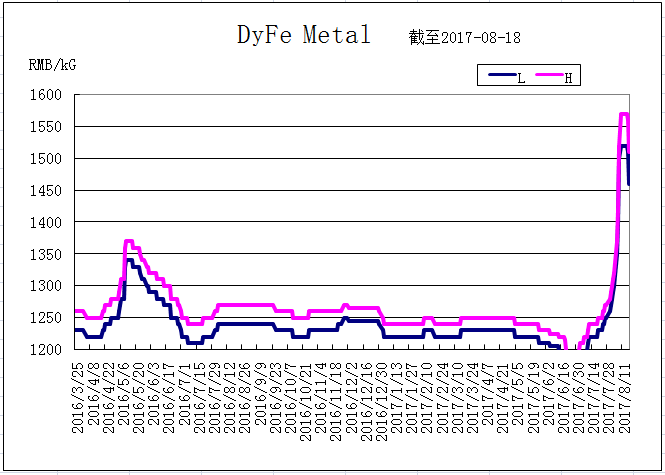Click the 2016/6/17 date label
Screen dimensions: 665x475
(x=169, y=397)
